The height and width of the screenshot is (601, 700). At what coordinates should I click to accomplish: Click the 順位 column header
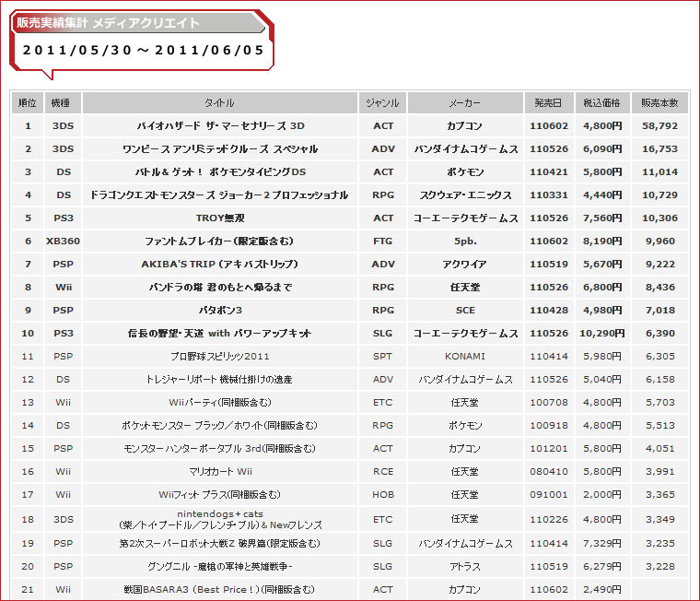tap(28, 102)
